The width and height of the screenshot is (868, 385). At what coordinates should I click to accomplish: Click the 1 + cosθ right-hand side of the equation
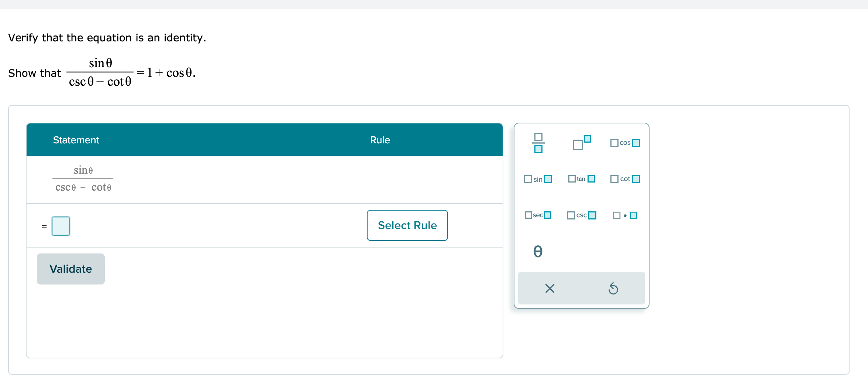tap(170, 72)
